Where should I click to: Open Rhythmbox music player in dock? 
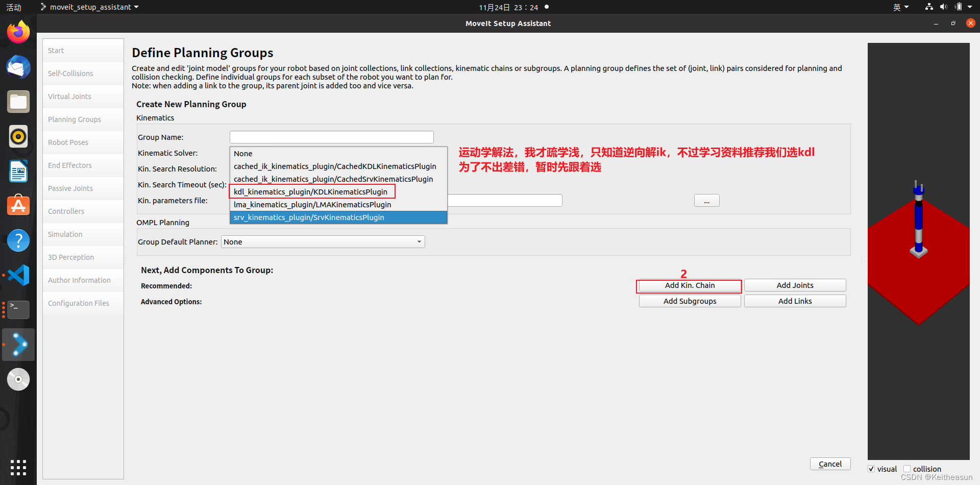18,136
